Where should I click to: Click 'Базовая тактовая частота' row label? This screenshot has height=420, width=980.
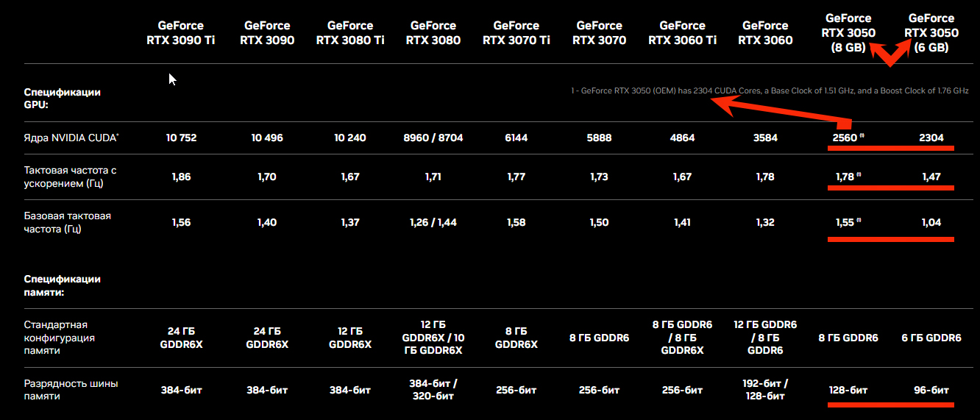point(68,222)
